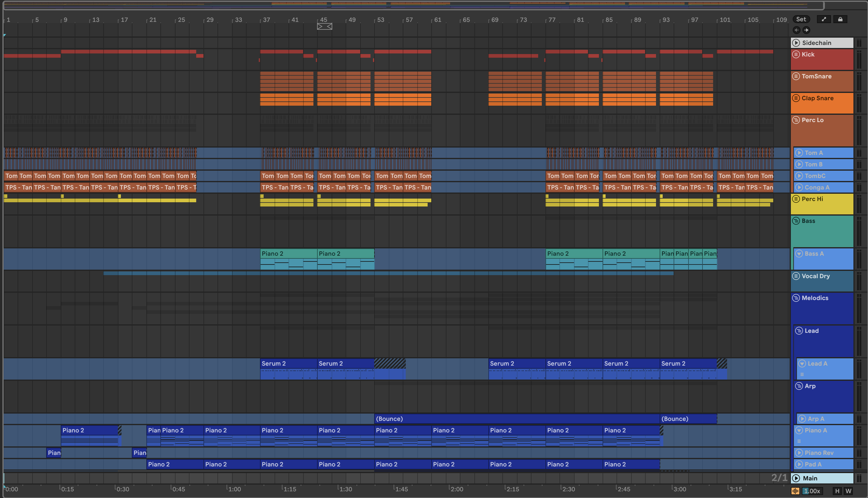The height and width of the screenshot is (498, 868).
Task: Unfold the Tom A track
Action: (x=799, y=153)
